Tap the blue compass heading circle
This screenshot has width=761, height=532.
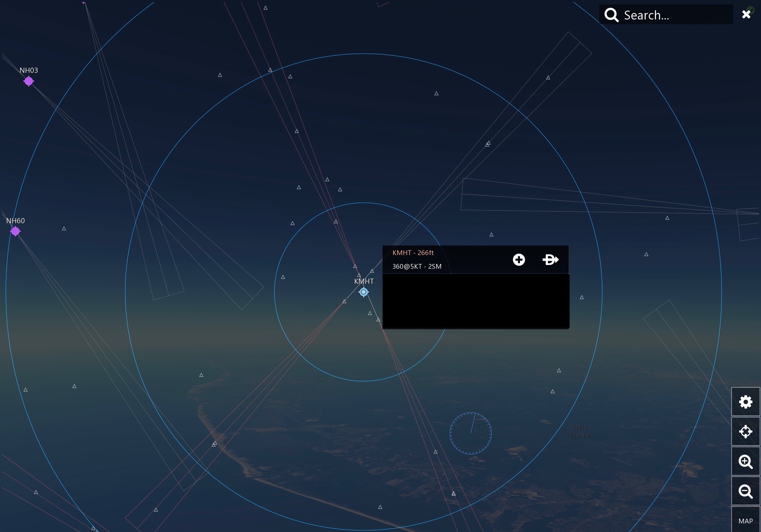(x=471, y=433)
